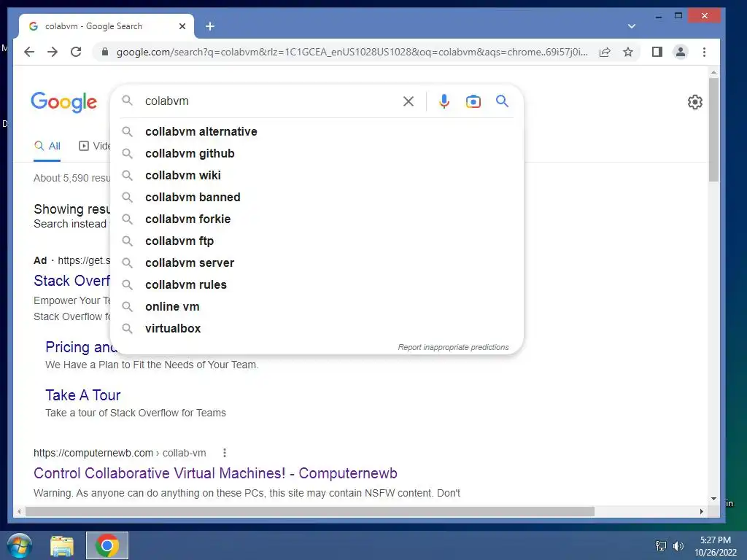Image resolution: width=747 pixels, height=560 pixels.
Task: Click the computernewb.com result URL
Action: 120,453
